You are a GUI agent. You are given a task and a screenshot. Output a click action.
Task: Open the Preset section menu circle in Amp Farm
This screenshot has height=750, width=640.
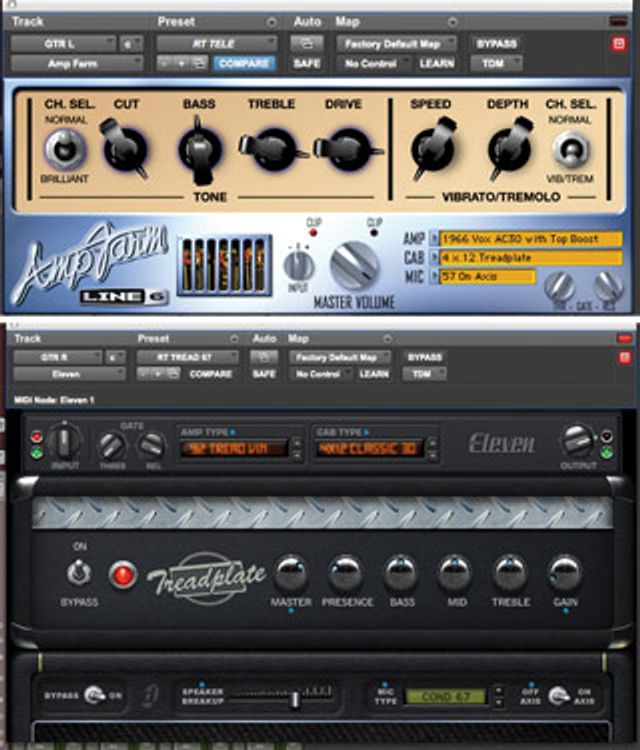click(272, 22)
